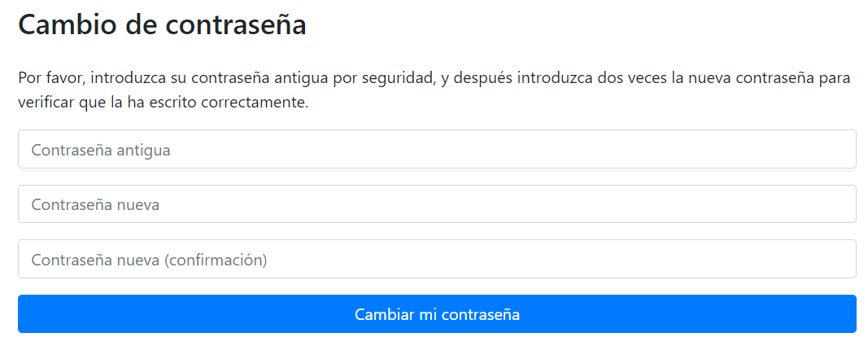
Task: Click the first password field under the instructions
Action: click(x=437, y=149)
